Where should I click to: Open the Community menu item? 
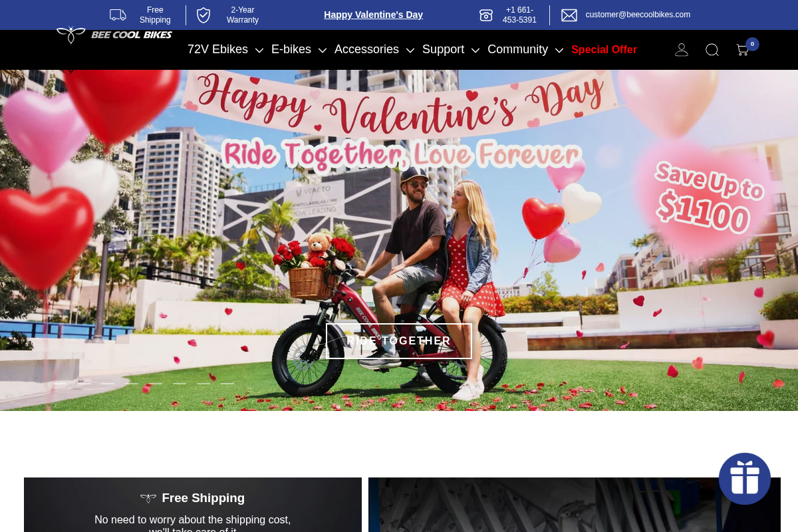[x=518, y=49]
